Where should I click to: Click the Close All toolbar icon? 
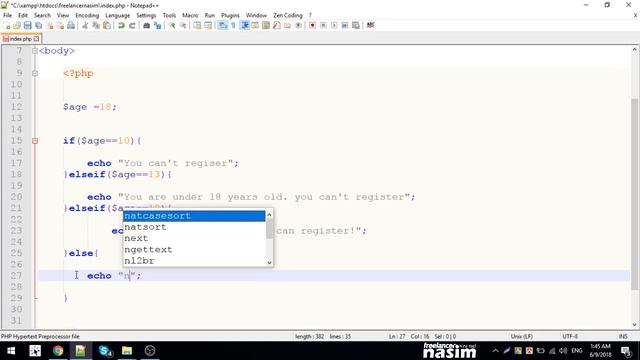click(x=60, y=25)
